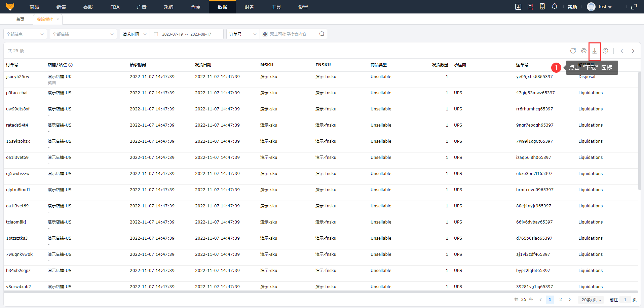Click order number oj5wxfvzzw
644x308 pixels.
click(18, 174)
